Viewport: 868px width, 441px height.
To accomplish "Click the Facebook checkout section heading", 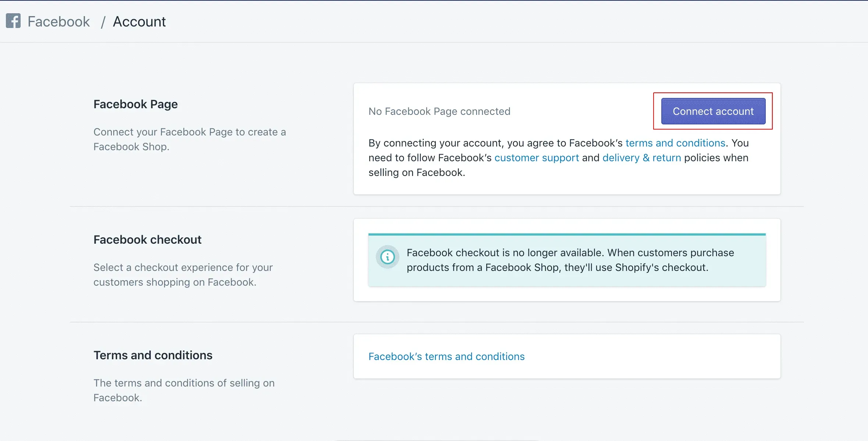I will pyautogui.click(x=147, y=239).
